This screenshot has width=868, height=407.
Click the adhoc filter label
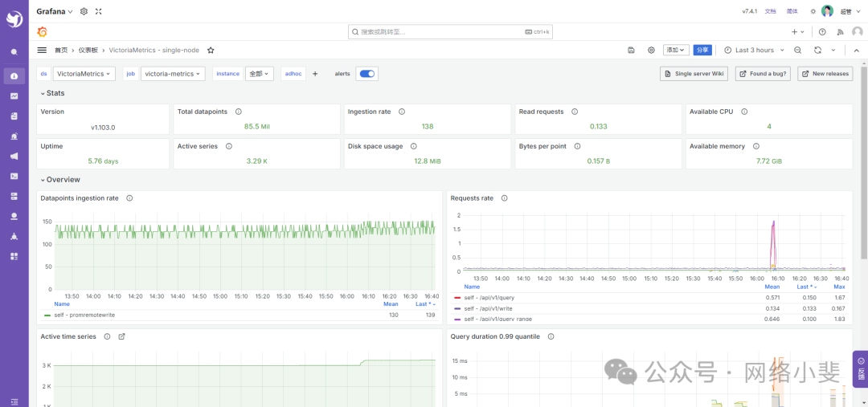[293, 74]
